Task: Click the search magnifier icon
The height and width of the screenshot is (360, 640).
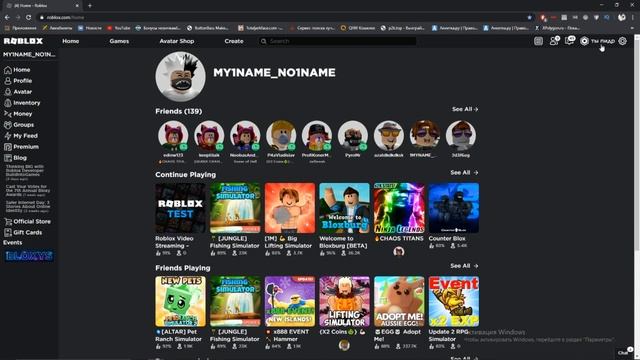Action: click(264, 41)
